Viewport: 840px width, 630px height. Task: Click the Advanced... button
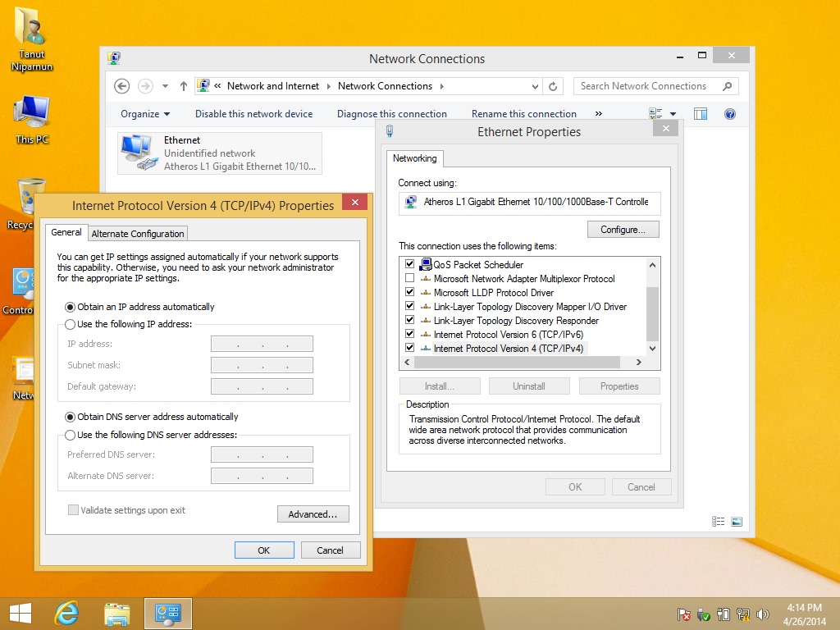(313, 514)
